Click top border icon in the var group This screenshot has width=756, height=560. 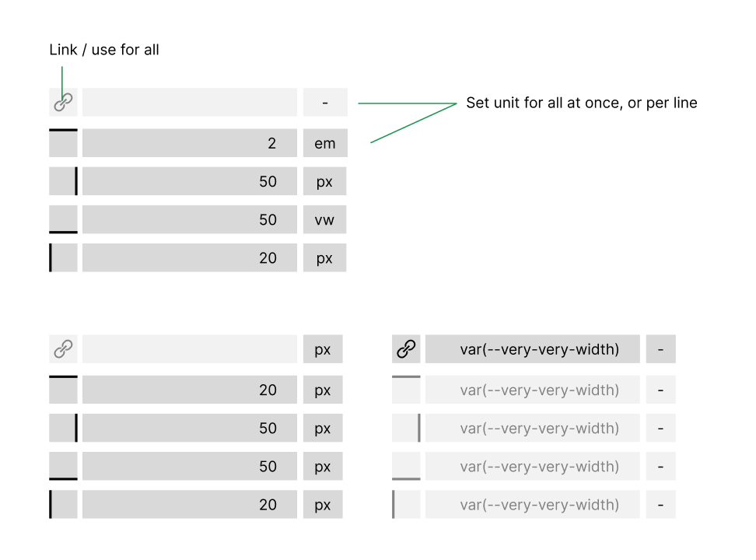pyautogui.click(x=406, y=389)
